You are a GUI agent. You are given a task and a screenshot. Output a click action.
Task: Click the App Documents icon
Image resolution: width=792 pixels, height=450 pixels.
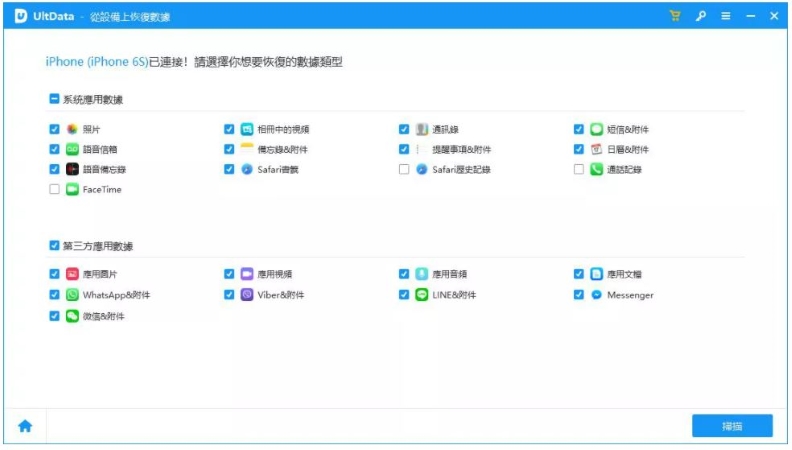click(x=597, y=274)
